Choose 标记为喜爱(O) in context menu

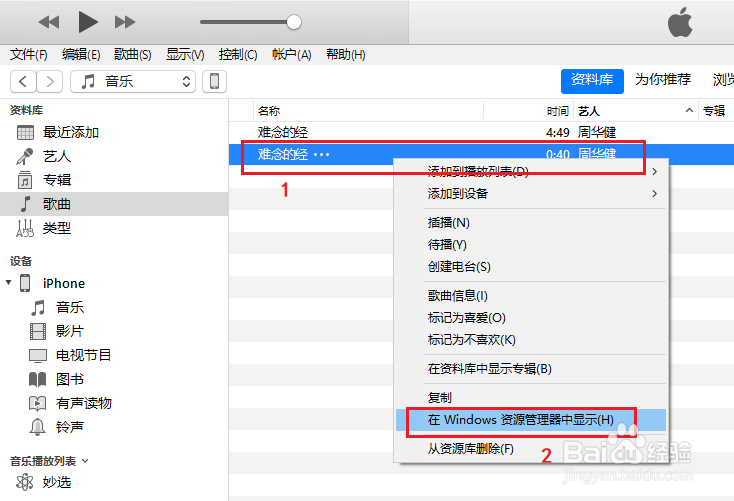(x=532, y=317)
